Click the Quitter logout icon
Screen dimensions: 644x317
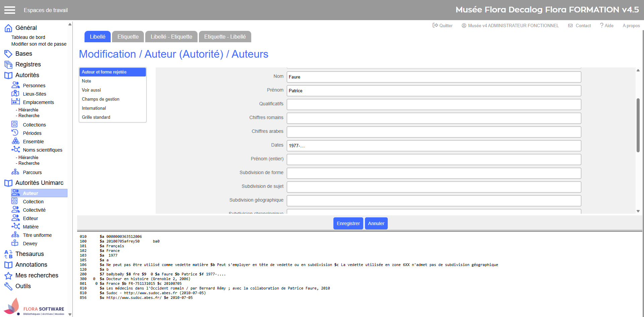[435, 25]
